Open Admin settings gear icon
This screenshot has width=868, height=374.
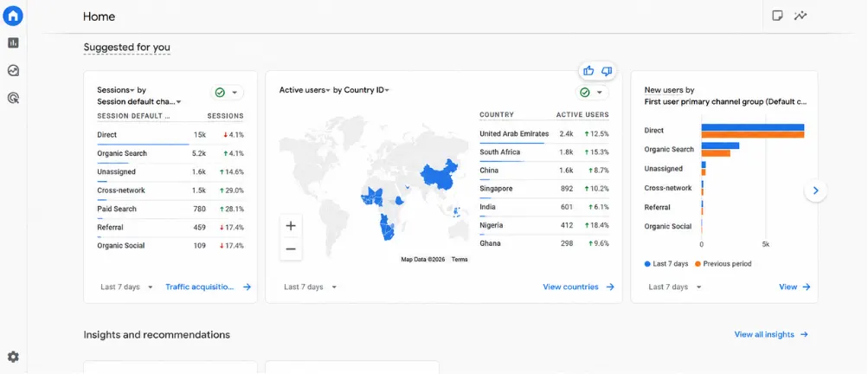13,357
